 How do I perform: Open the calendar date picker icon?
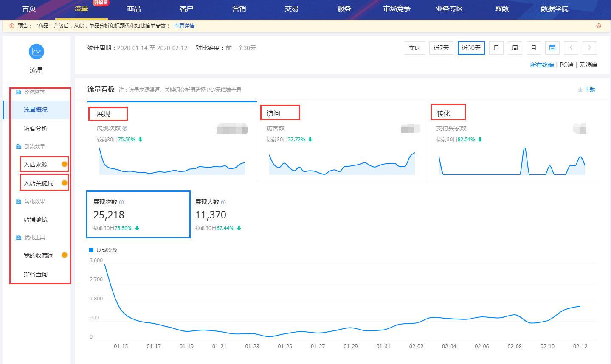click(x=552, y=48)
